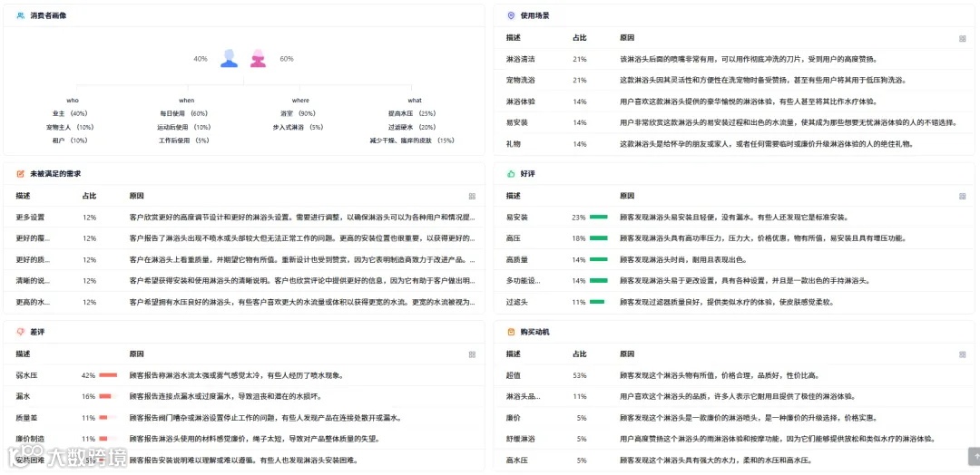This screenshot has height=475, width=980.
Task: Click 租户 (10%) under who
Action: (70, 141)
